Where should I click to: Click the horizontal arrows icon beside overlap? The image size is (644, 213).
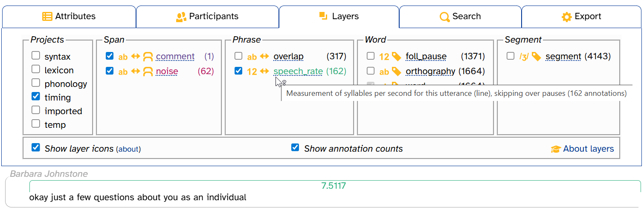[264, 57]
